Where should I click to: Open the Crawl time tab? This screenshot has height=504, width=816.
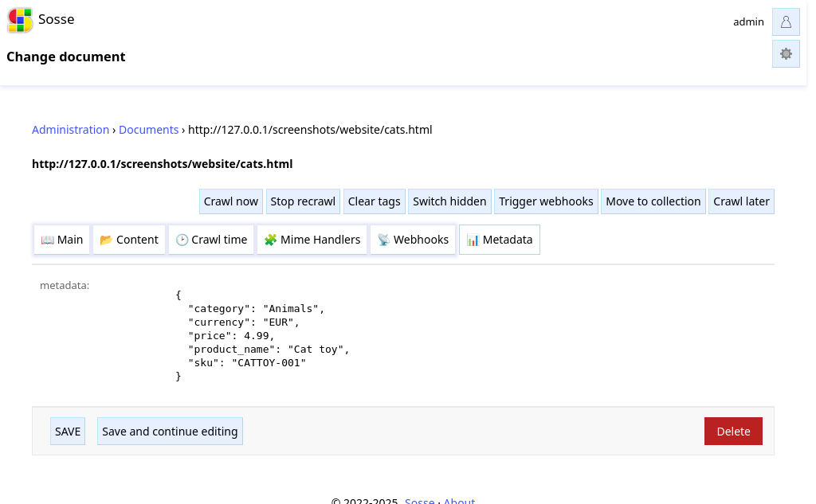(x=211, y=240)
